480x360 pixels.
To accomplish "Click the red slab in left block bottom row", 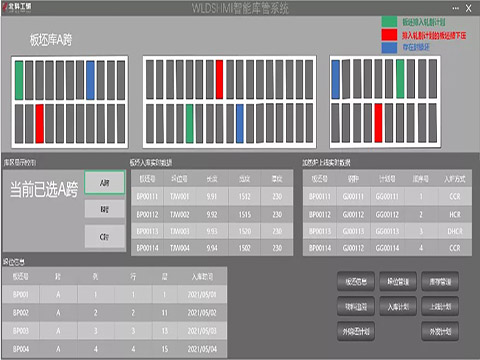I will pos(40,124).
